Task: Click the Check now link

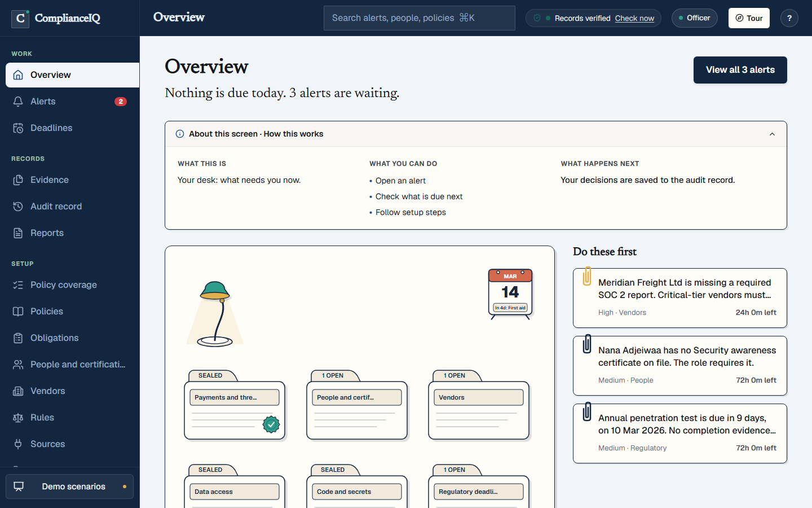Action: click(x=634, y=18)
